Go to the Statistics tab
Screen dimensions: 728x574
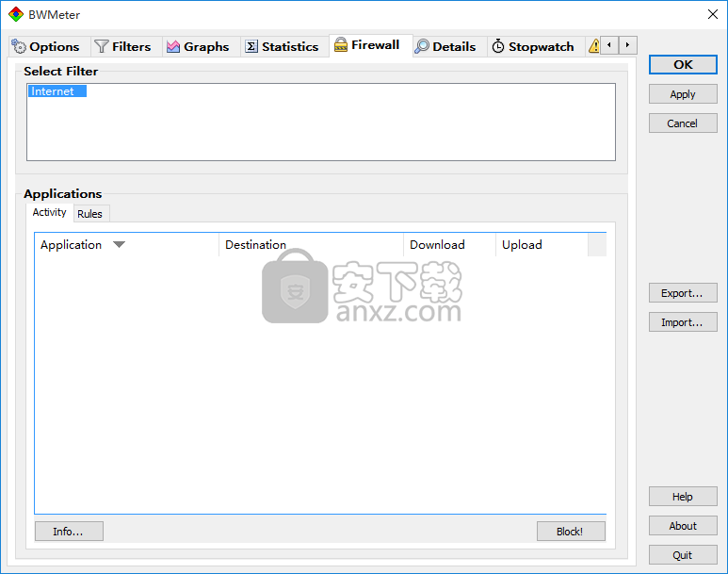point(283,46)
